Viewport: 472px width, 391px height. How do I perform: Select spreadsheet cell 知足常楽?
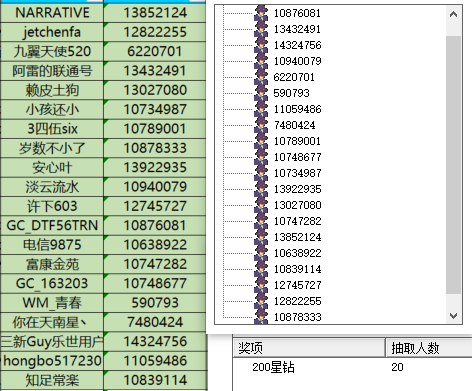[52, 380]
